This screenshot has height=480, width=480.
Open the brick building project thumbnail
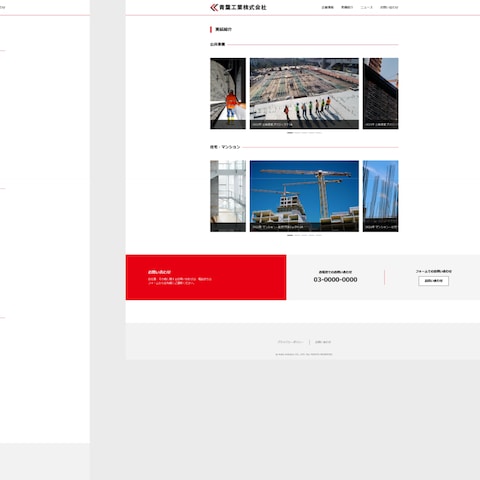pos(381,93)
